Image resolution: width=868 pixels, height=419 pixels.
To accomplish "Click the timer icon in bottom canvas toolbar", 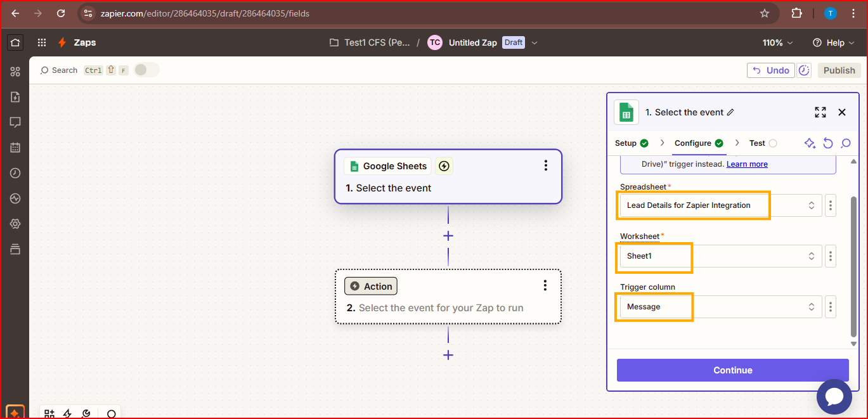I will (86, 414).
